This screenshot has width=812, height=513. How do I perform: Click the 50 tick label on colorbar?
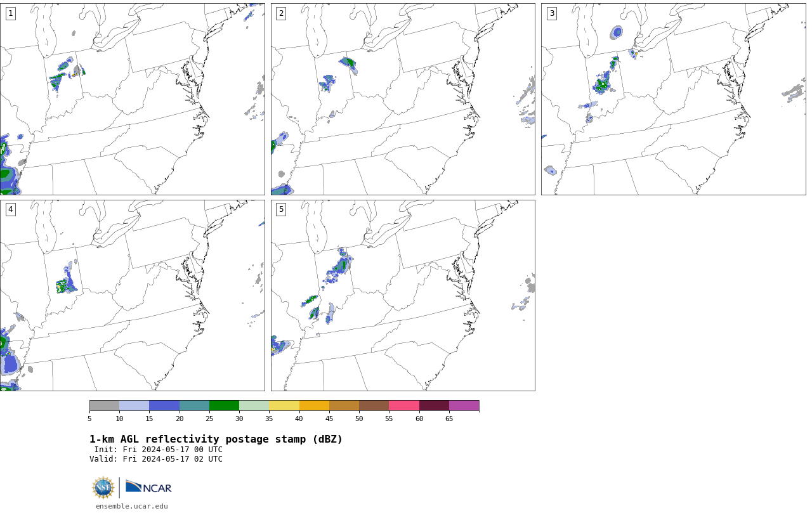pyautogui.click(x=359, y=419)
